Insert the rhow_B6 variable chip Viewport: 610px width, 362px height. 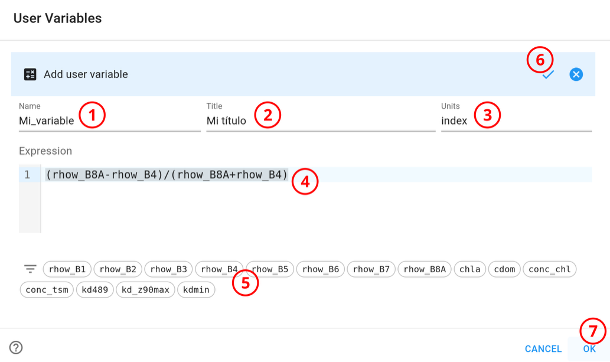[321, 269]
